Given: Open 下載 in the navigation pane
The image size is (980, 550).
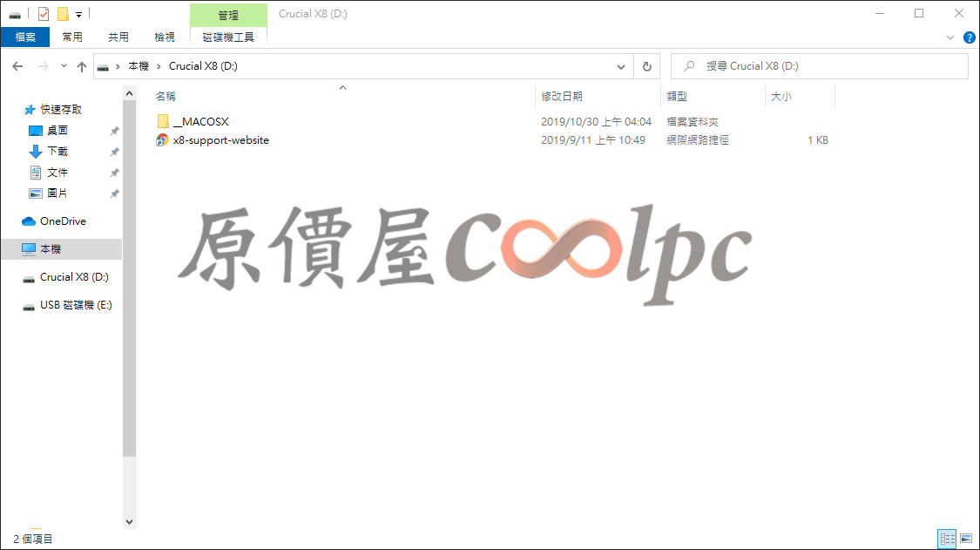Looking at the screenshot, I should [57, 152].
